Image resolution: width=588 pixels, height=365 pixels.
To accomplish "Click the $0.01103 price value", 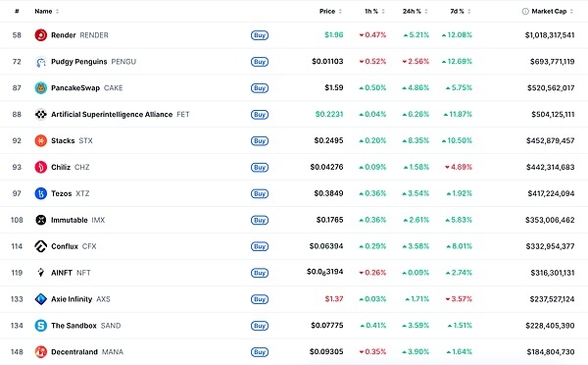I will 327,61.
